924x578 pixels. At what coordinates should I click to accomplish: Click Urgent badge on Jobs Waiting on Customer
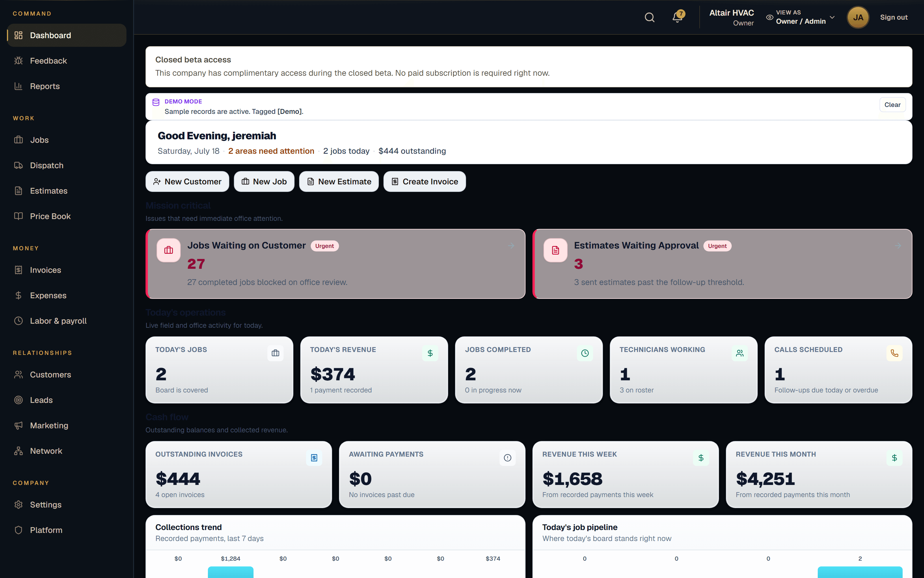(325, 246)
